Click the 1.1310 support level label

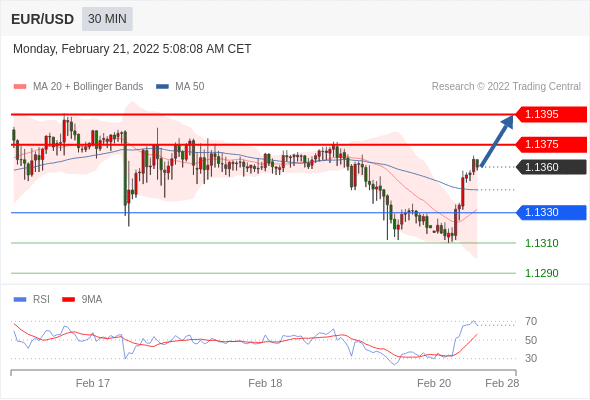(x=541, y=243)
